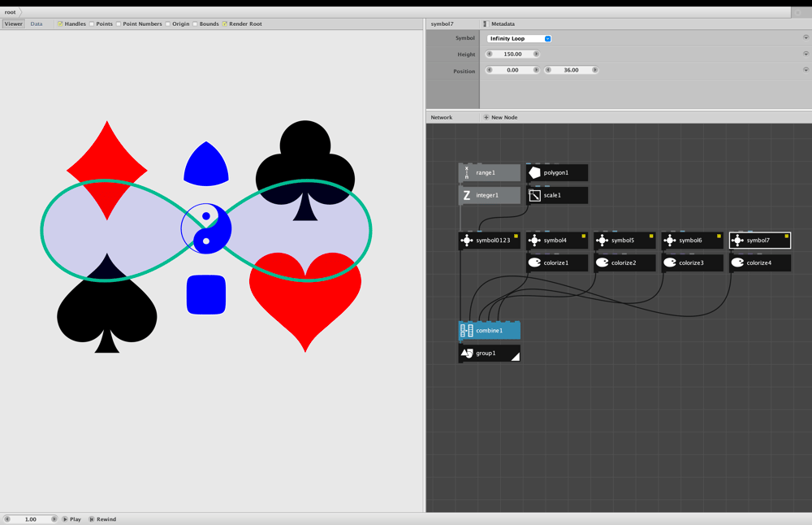Switch to the Viewer tab
Viewport: 812px width, 525px height.
[x=14, y=24]
